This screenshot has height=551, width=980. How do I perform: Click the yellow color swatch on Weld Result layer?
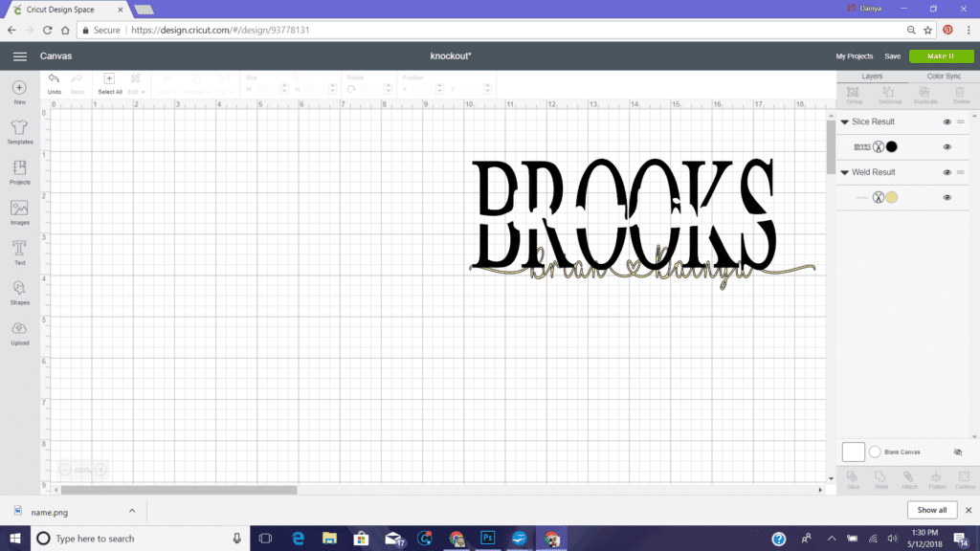pos(891,197)
